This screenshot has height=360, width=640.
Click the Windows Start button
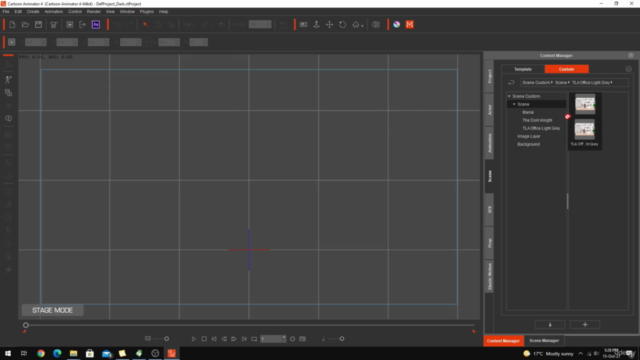[x=8, y=353]
